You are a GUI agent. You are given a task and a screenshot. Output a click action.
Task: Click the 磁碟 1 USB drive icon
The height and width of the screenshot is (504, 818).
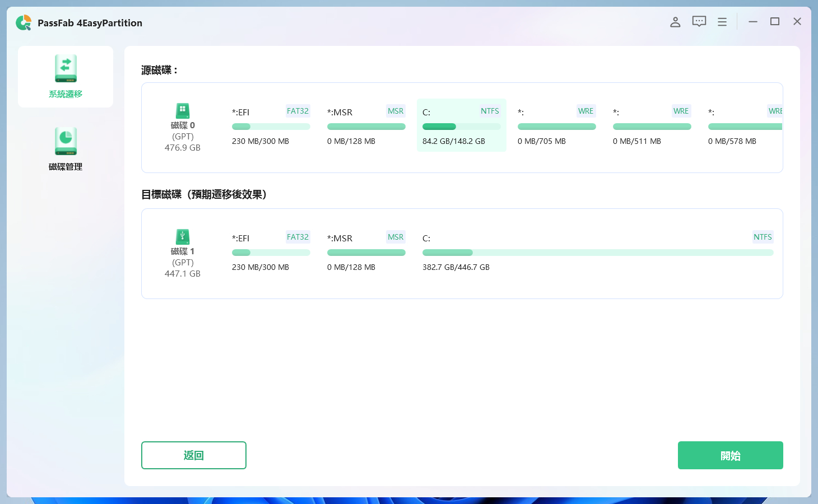[x=182, y=237]
